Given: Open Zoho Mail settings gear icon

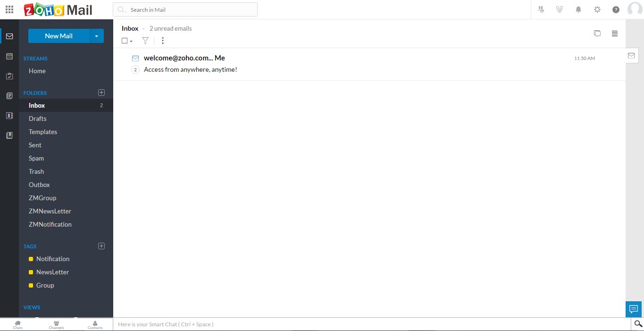Looking at the screenshot, I should (597, 9).
